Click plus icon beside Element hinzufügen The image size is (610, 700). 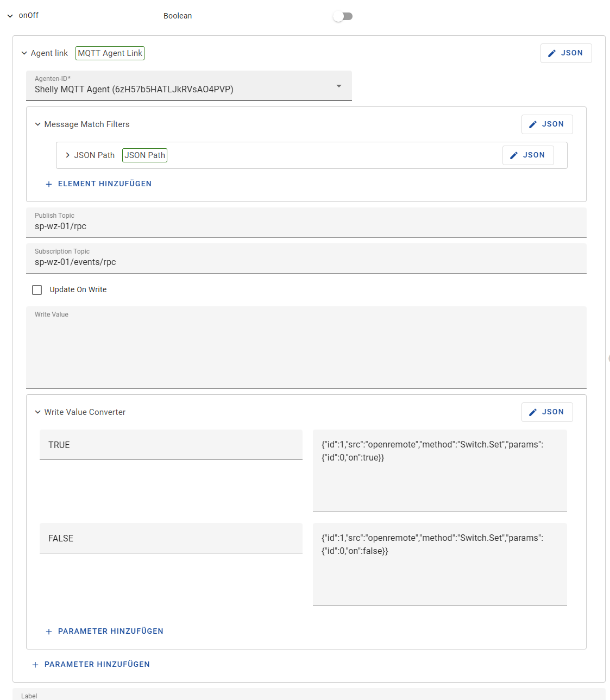[49, 184]
